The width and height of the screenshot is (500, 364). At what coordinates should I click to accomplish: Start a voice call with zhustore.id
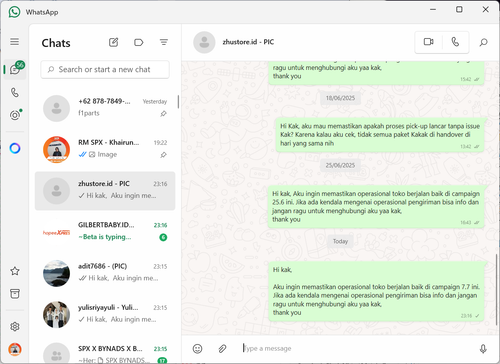point(455,42)
